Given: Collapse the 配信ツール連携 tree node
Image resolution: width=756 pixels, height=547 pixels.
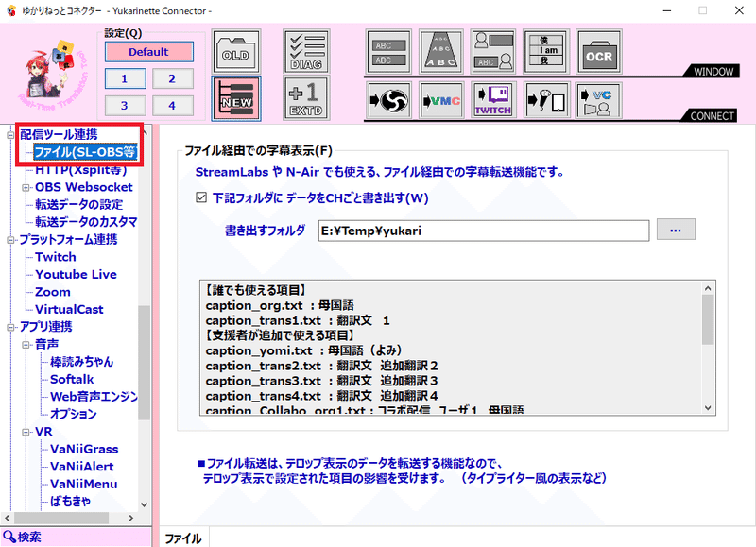Looking at the screenshot, I should [10, 135].
